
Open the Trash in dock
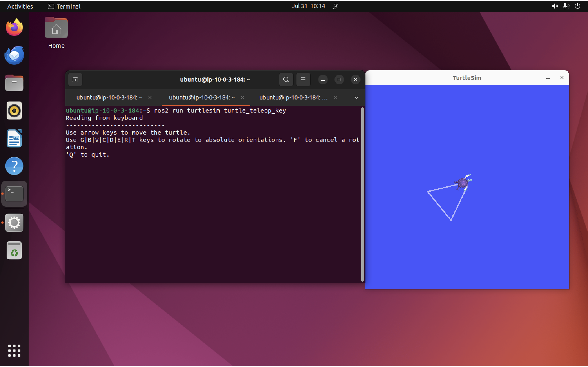coord(14,251)
